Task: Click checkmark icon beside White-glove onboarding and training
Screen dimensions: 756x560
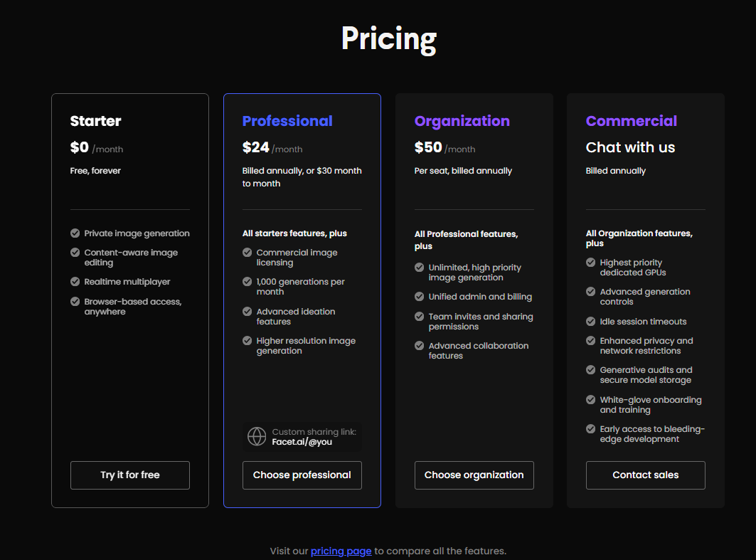Action: coord(590,399)
